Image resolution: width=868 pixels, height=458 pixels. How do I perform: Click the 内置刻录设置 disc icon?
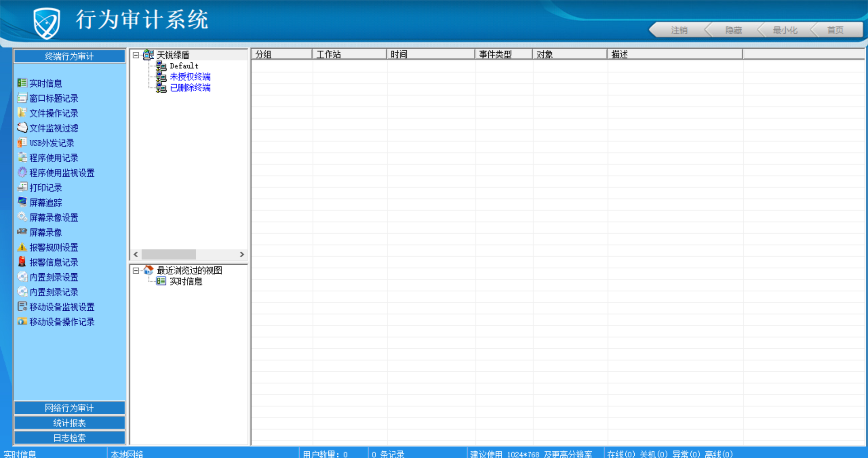(x=22, y=276)
